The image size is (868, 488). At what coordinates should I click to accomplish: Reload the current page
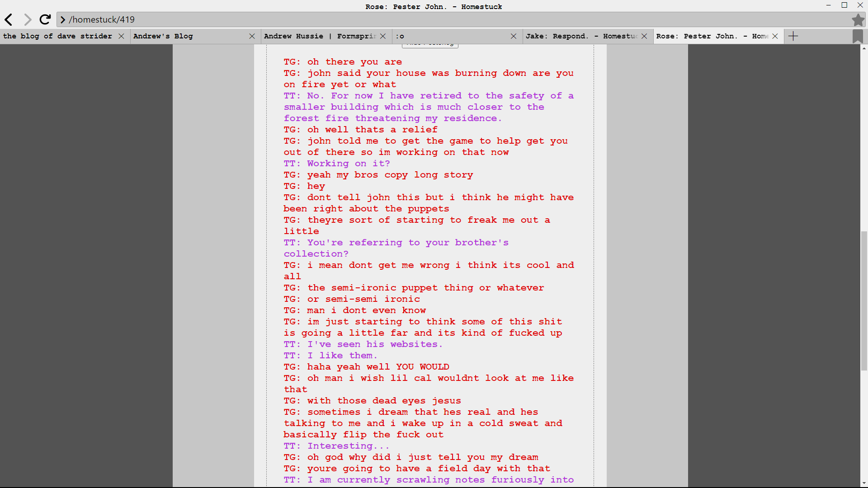(45, 19)
